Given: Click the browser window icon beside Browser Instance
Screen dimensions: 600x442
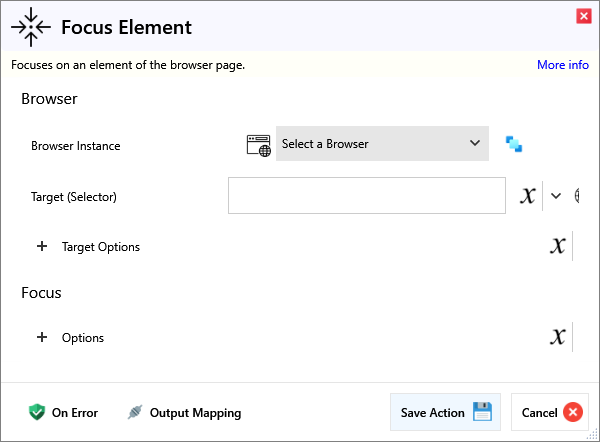Looking at the screenshot, I should (258, 144).
